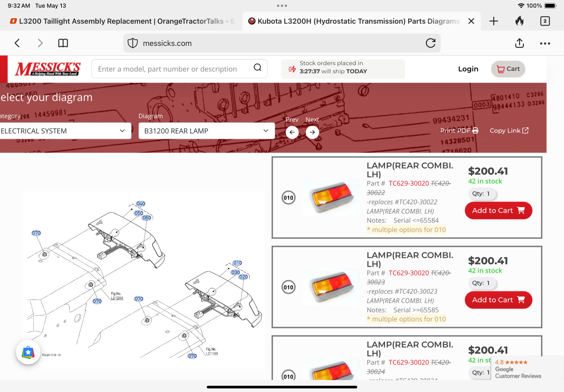
Task: Click the search magnifier icon
Action: click(x=257, y=68)
